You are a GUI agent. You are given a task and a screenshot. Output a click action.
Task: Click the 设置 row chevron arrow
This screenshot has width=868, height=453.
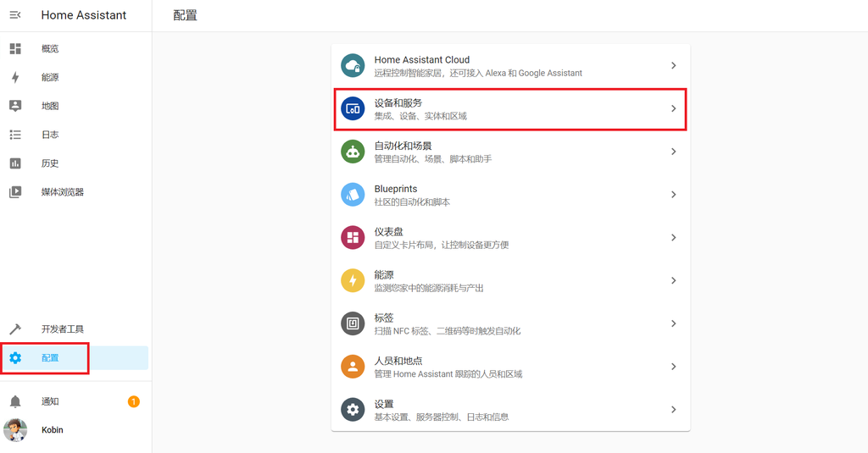[x=674, y=410]
